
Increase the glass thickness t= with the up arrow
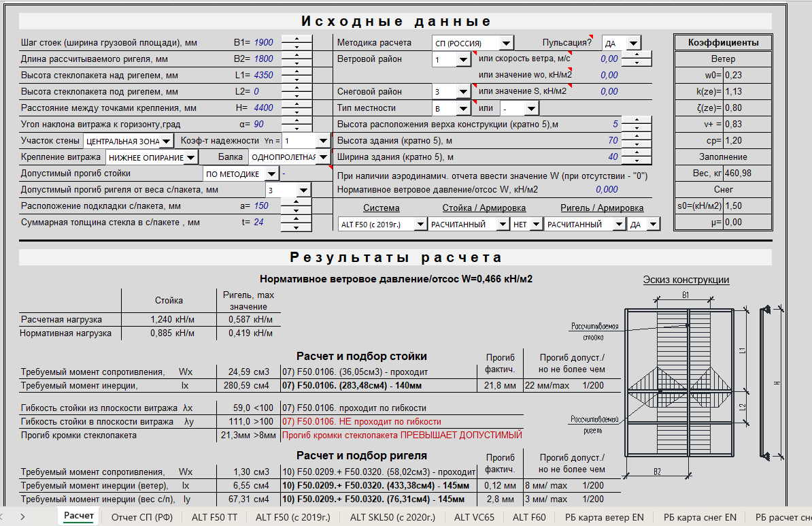[x=297, y=218]
